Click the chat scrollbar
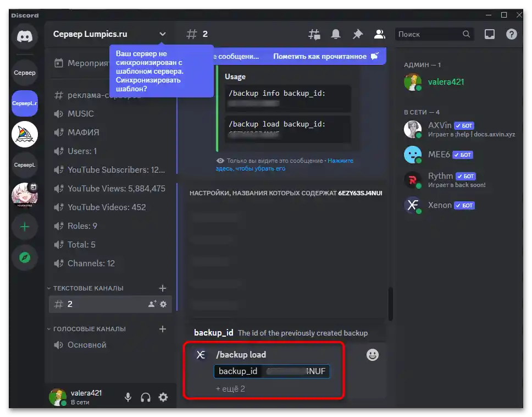This screenshot has height=417, width=532. pos(390,304)
